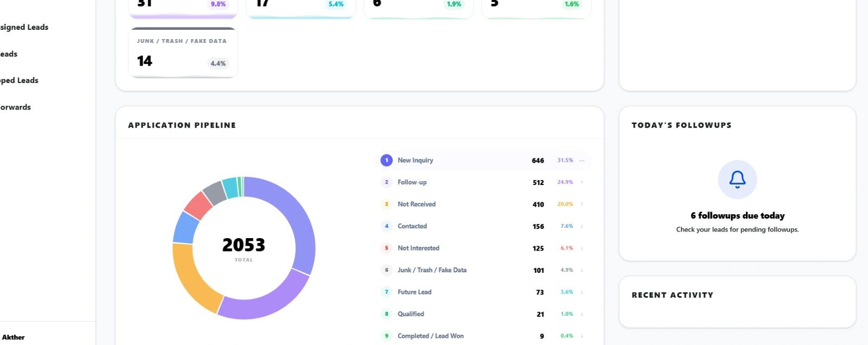Click the followups bell icon

coord(737,180)
